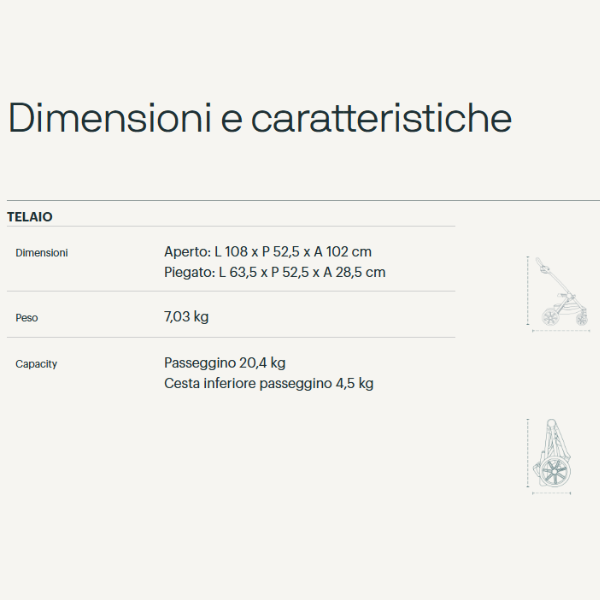Select the TELAIO section header
Image resolution: width=600 pixels, height=600 pixels.
coord(30,216)
